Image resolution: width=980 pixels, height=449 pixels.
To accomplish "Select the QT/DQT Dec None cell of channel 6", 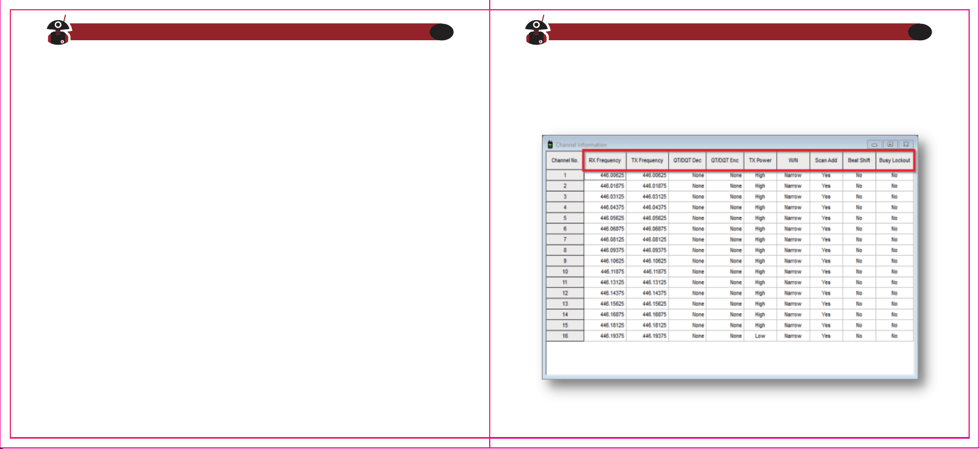I will 687,229.
